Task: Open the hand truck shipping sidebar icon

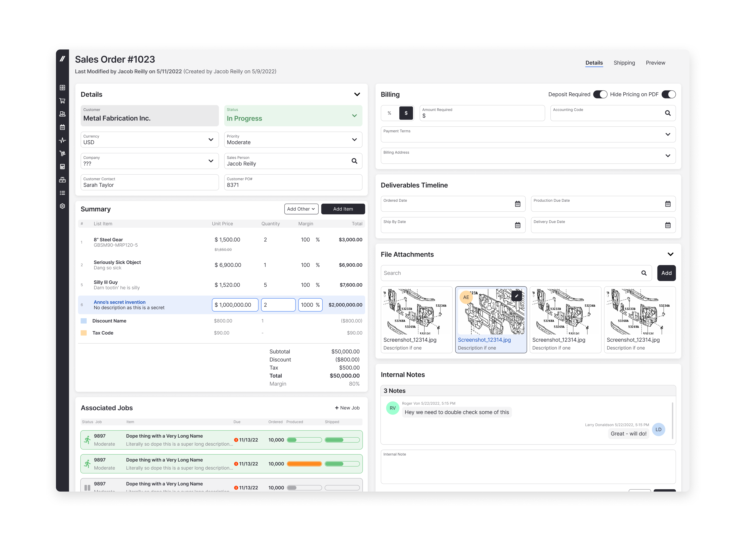Action: click(x=62, y=153)
